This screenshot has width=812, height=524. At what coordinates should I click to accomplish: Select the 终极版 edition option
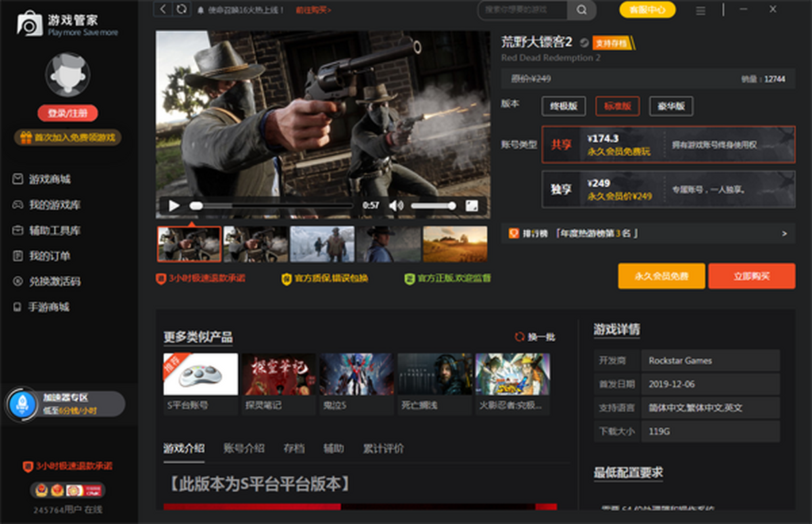click(x=563, y=106)
